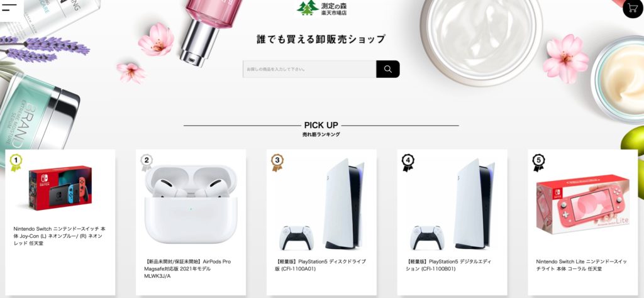Click the gold rank 1 ribbon badge
644x298 pixels.
point(16,163)
